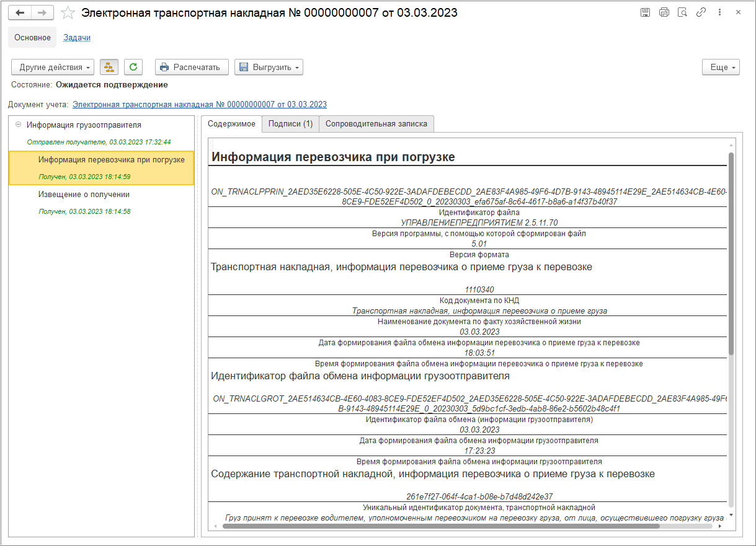Viewport: 756px width, 546px height.
Task: Click the Распечатать button
Action: point(192,67)
